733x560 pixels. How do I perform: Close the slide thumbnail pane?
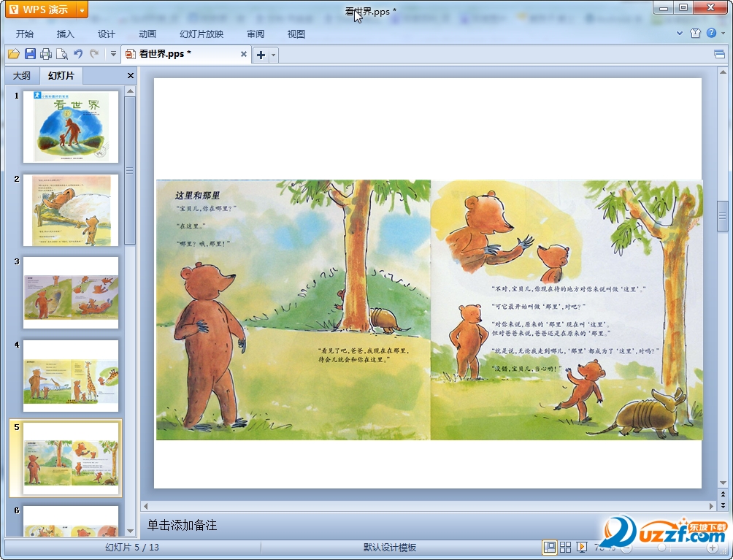[131, 76]
